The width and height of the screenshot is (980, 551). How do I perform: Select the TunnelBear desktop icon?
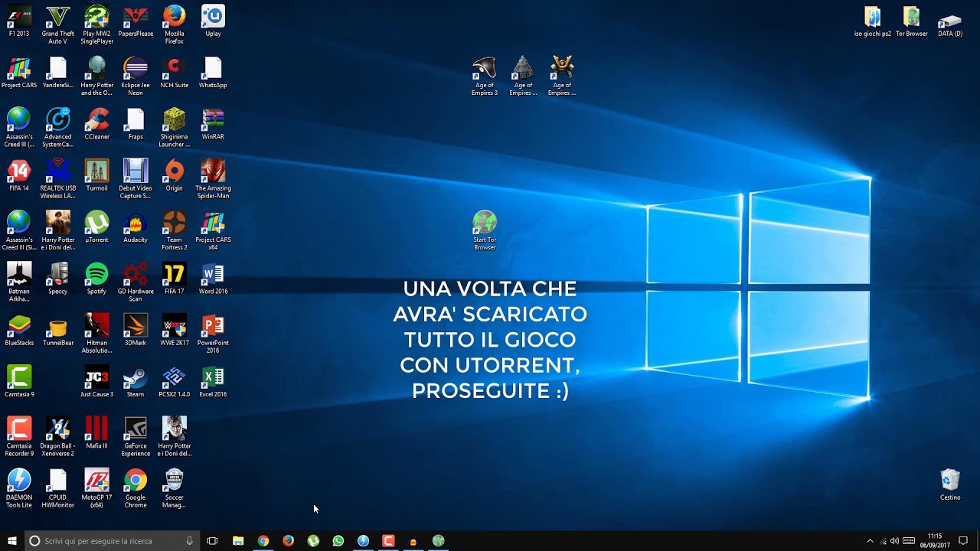(x=58, y=330)
